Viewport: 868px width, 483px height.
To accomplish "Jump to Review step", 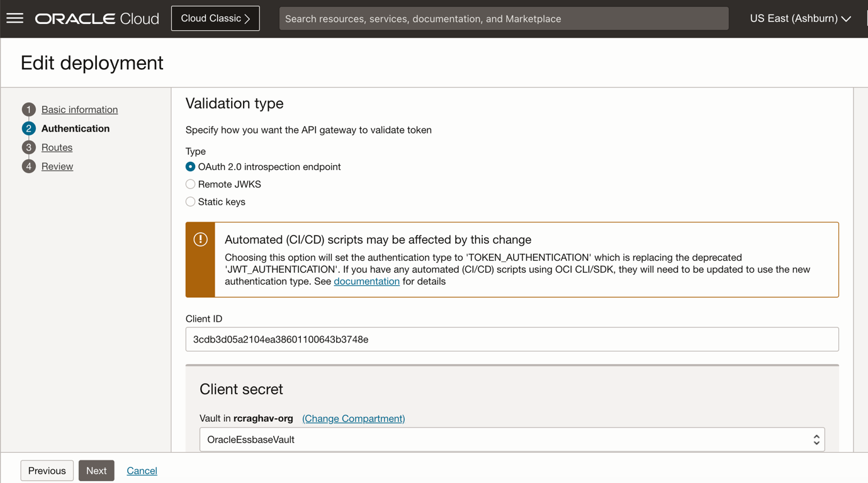I will 57,166.
